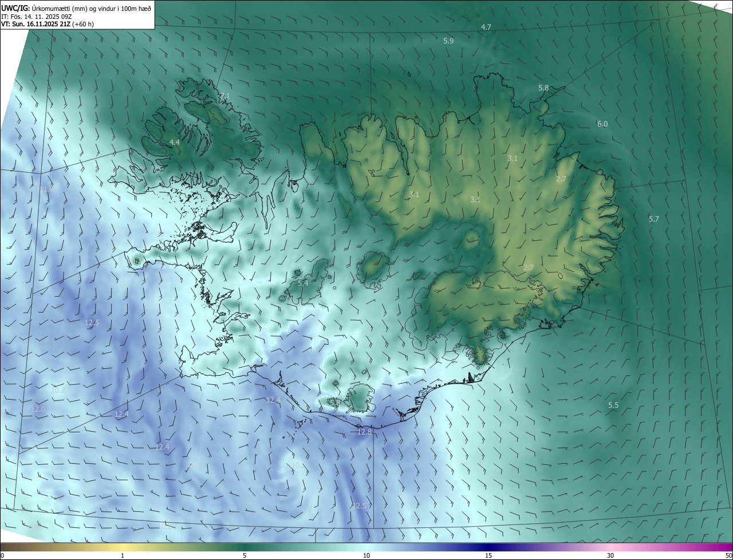733x560 pixels.
Task: Click the 7.1 value label
Action: click(x=224, y=96)
